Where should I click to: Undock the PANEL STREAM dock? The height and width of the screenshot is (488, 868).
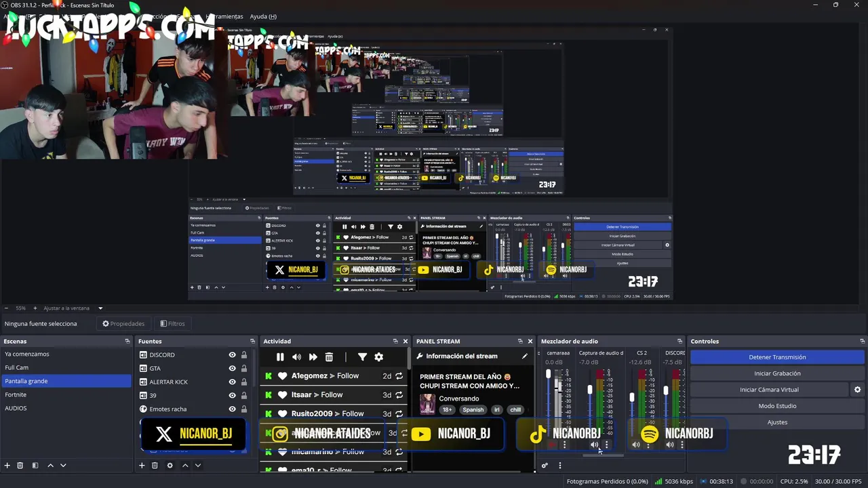pos(520,341)
